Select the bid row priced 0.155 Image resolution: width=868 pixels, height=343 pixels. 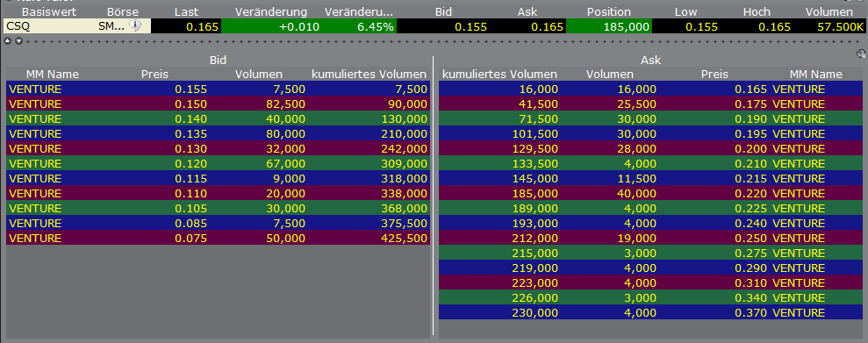click(219, 89)
